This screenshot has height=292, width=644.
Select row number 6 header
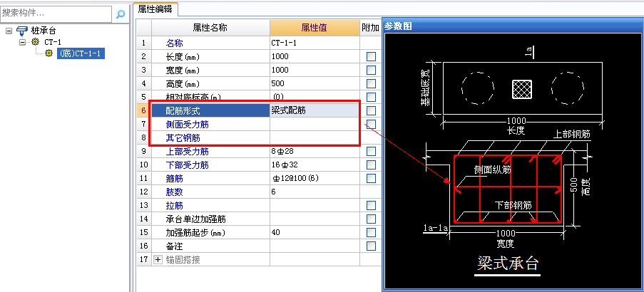[144, 110]
